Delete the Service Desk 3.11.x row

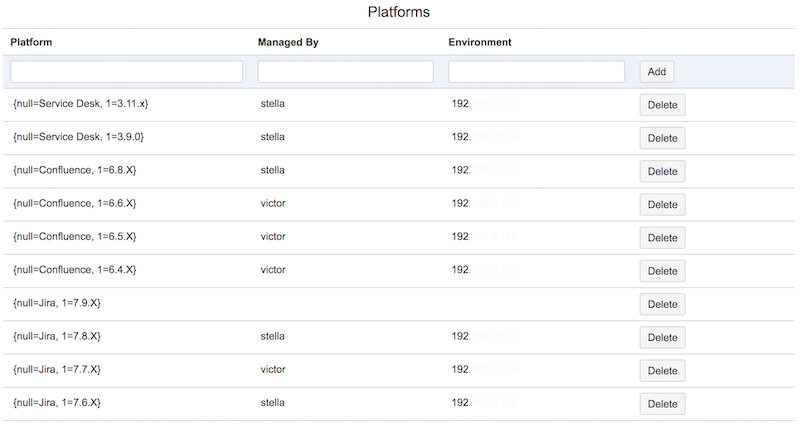click(x=662, y=105)
